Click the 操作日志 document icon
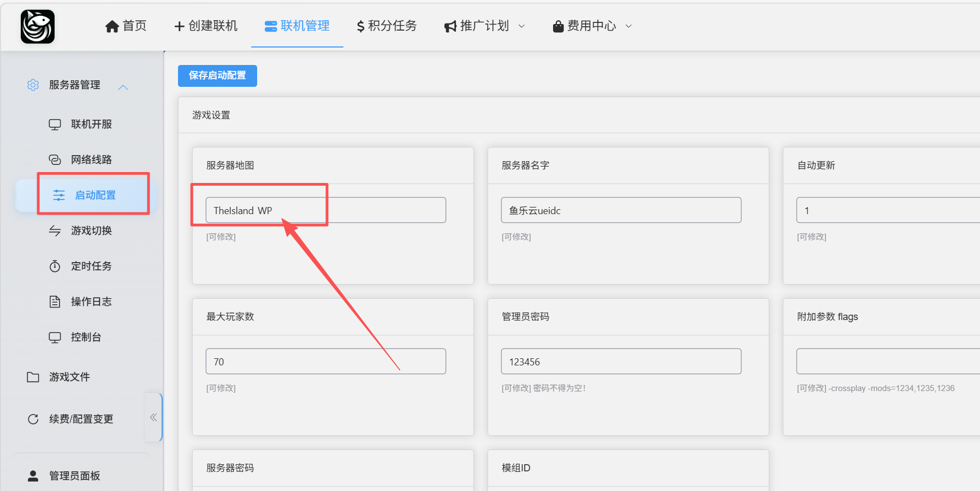This screenshot has height=491, width=980. [x=55, y=301]
